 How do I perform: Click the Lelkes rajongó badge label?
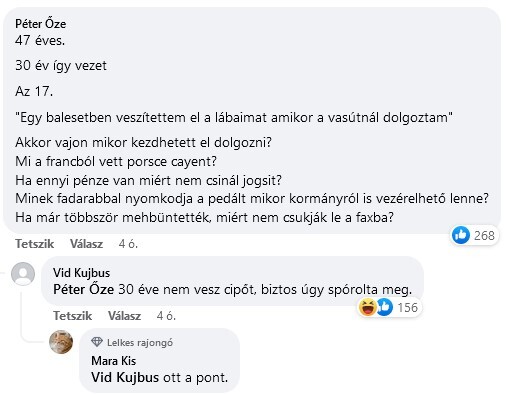(x=140, y=342)
